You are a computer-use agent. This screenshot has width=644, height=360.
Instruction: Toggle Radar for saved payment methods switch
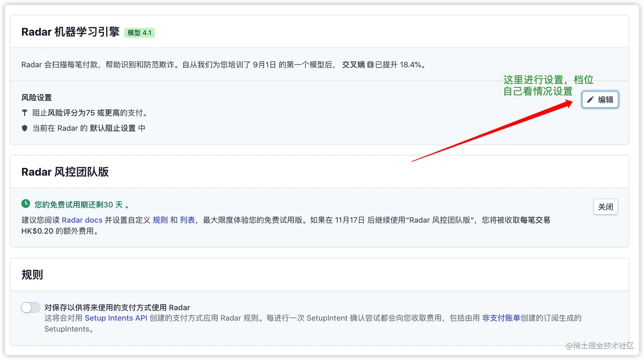pos(31,308)
